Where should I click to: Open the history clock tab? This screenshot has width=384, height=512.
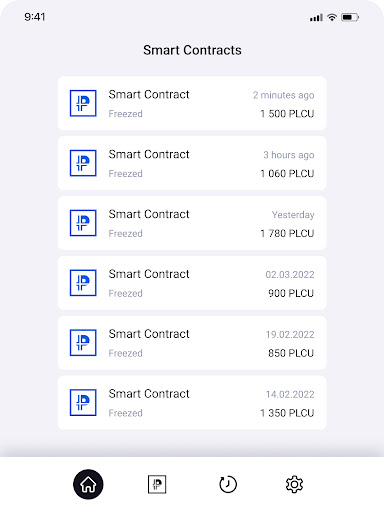click(x=228, y=484)
